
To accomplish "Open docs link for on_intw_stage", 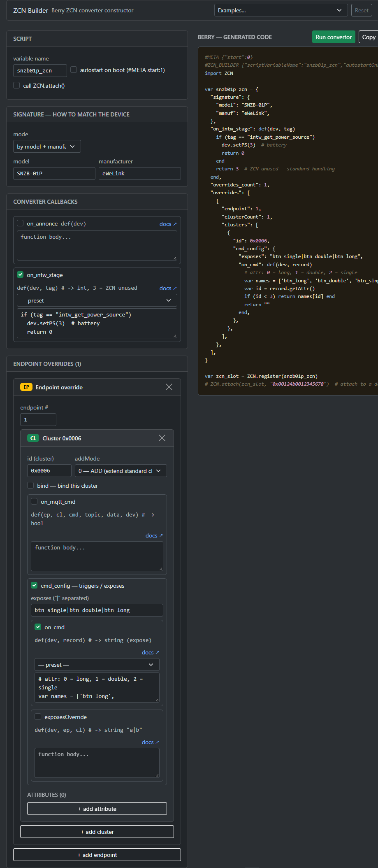I will [168, 288].
